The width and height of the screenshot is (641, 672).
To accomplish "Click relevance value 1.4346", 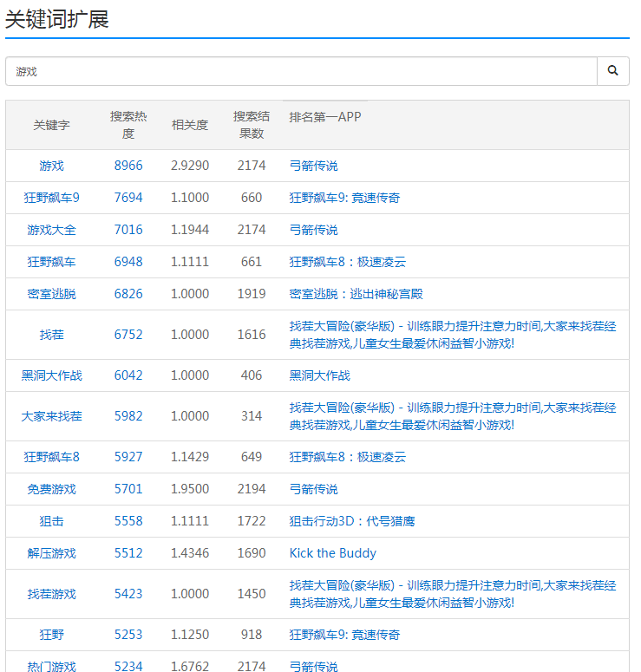I will (x=189, y=553).
